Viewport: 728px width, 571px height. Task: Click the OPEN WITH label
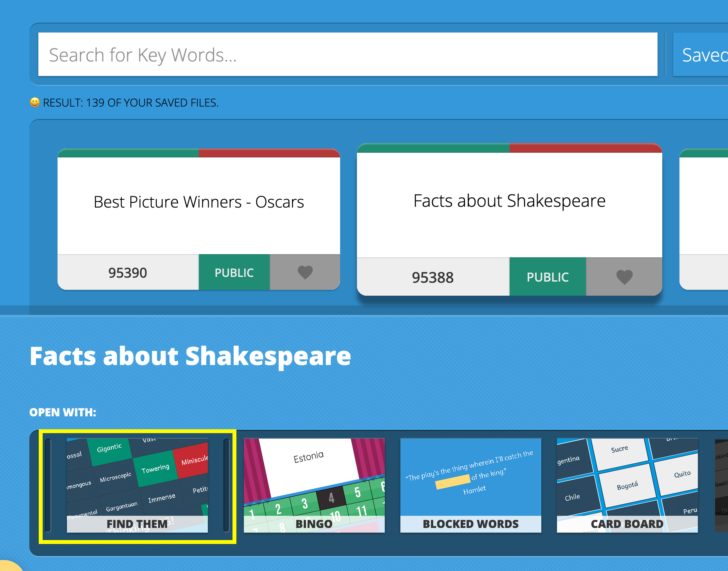pyautogui.click(x=63, y=412)
